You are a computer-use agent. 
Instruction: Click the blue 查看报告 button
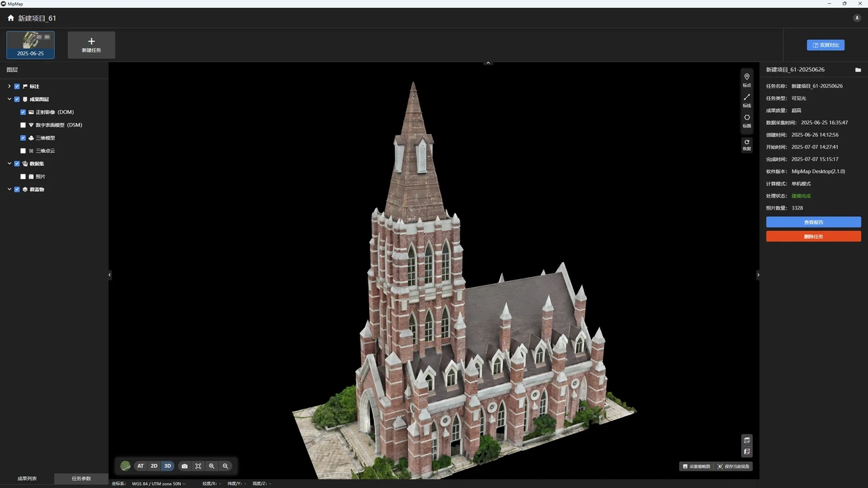pyautogui.click(x=813, y=222)
